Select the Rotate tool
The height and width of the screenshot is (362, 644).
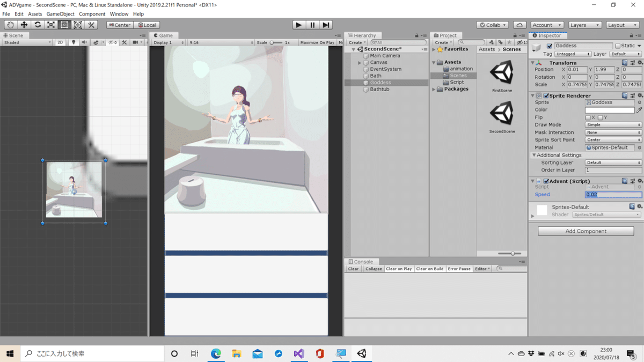click(38, 25)
